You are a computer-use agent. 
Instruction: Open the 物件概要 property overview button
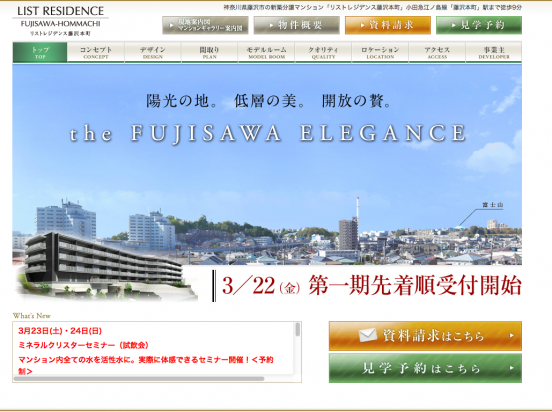coord(296,25)
